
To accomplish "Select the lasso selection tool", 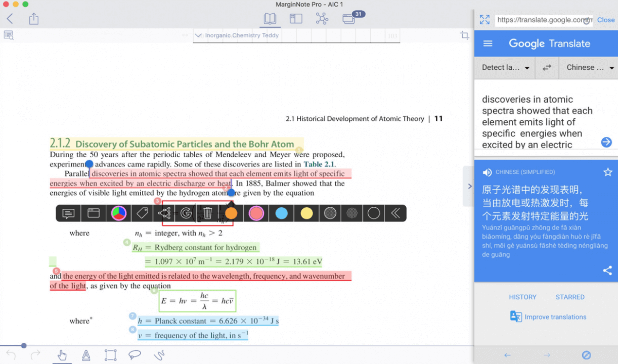I will coord(135,355).
